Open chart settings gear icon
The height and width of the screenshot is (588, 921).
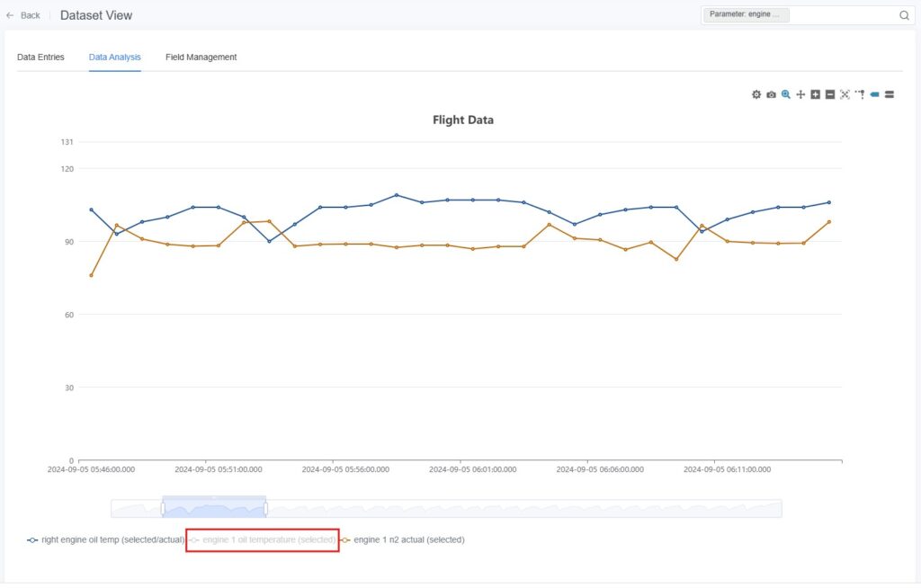(756, 94)
